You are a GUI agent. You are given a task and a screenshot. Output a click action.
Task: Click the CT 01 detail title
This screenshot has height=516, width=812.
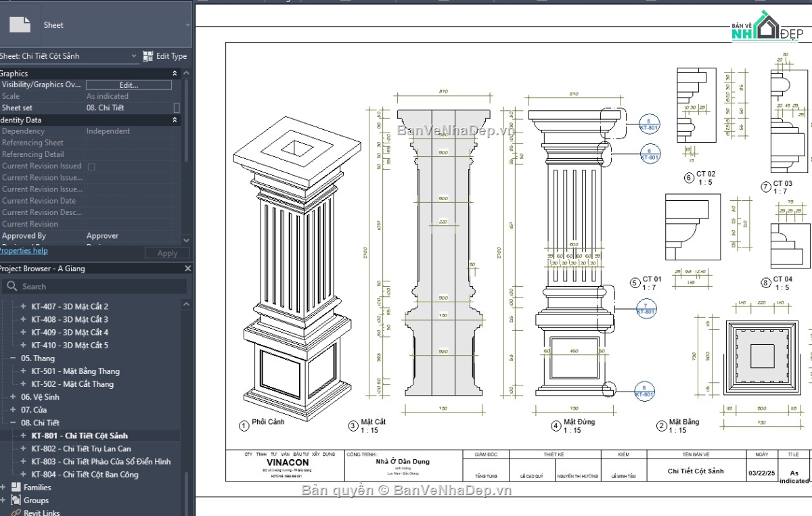pyautogui.click(x=652, y=279)
